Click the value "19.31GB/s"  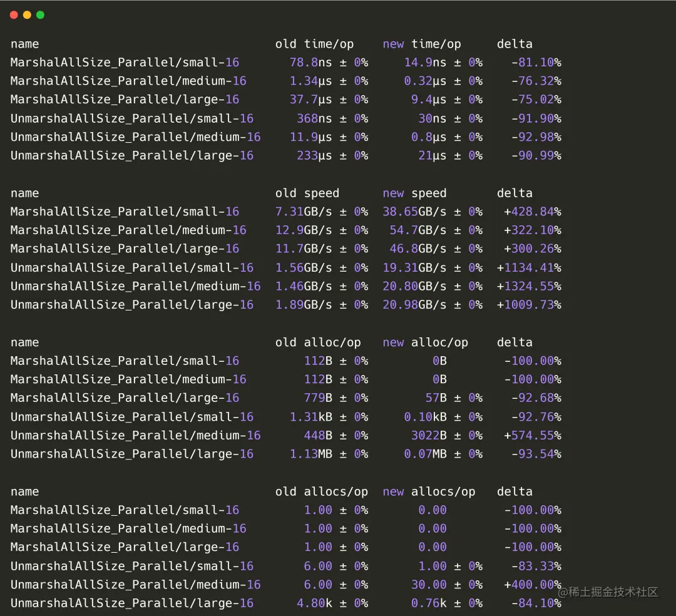(414, 268)
